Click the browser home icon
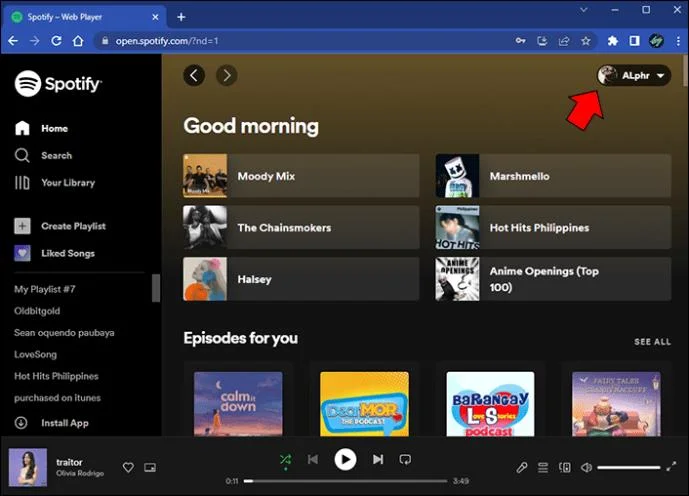The width and height of the screenshot is (689, 496). 78,41
